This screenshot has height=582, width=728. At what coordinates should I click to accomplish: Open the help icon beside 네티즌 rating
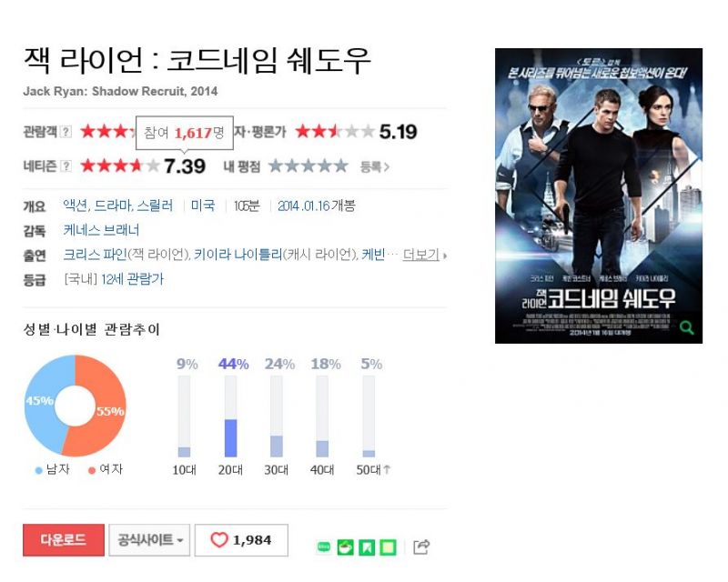[x=66, y=166]
